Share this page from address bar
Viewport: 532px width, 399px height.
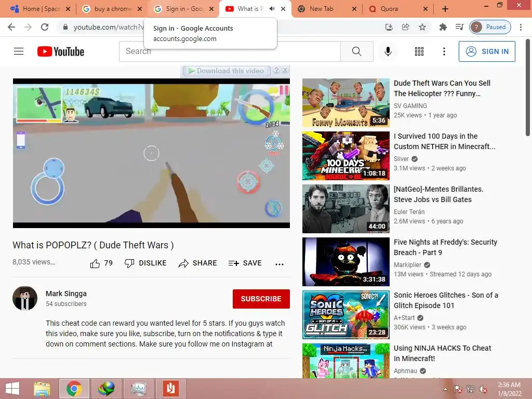tap(405, 27)
